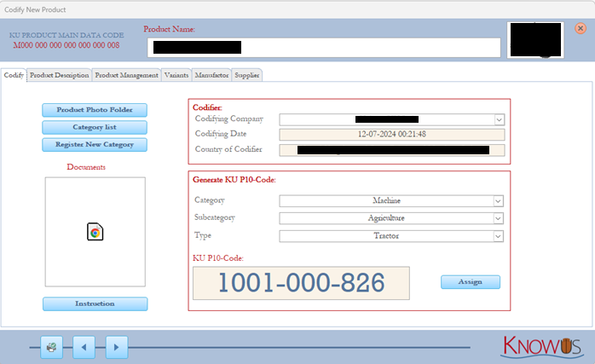The height and width of the screenshot is (364, 595).
Task: Click the Codifier heading
Action: [x=207, y=107]
